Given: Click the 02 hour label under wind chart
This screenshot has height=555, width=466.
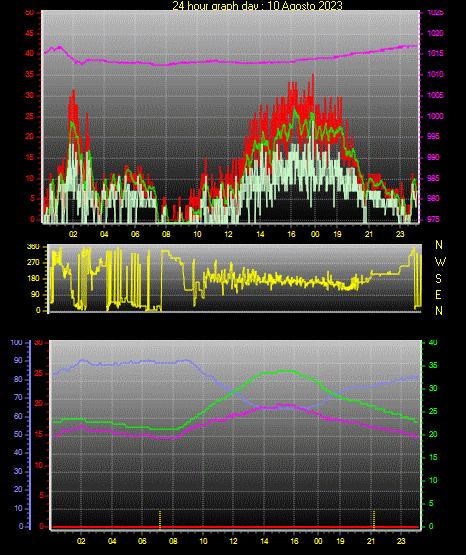Looking at the screenshot, I should click(x=73, y=234).
